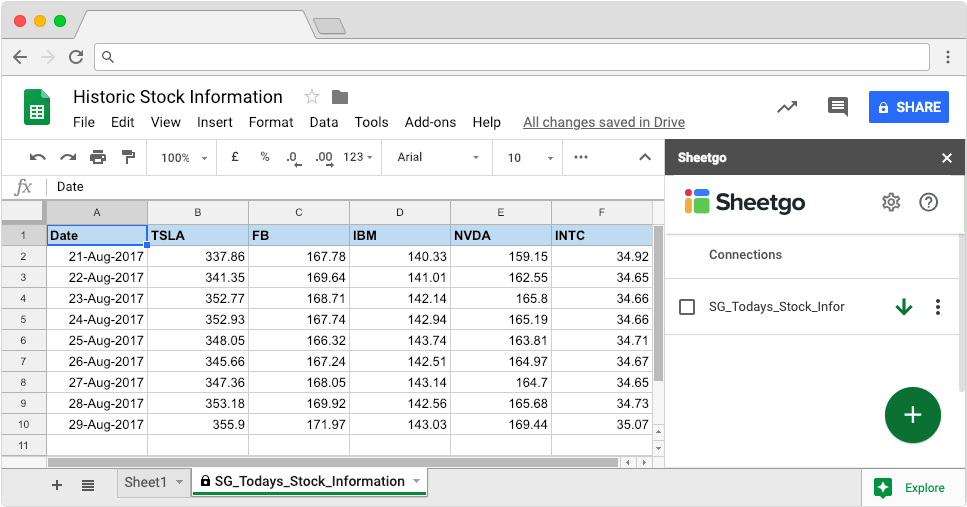The width and height of the screenshot is (967, 507).
Task: Print the spreadsheet
Action: 98,157
